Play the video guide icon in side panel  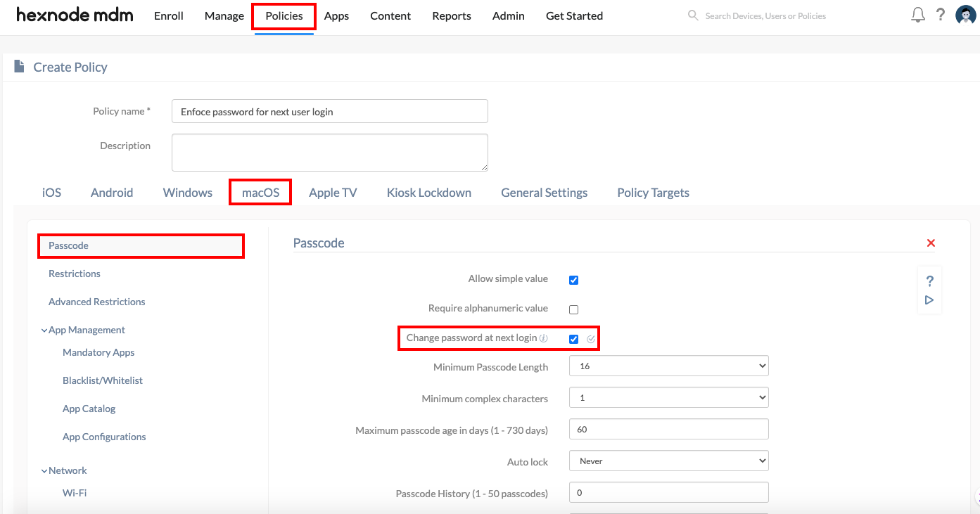929,300
